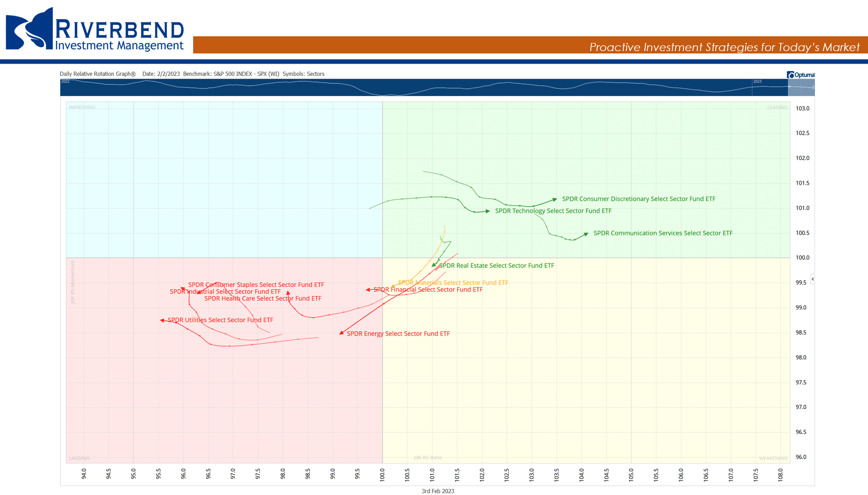Click the Optuma logo icon

tap(790, 74)
